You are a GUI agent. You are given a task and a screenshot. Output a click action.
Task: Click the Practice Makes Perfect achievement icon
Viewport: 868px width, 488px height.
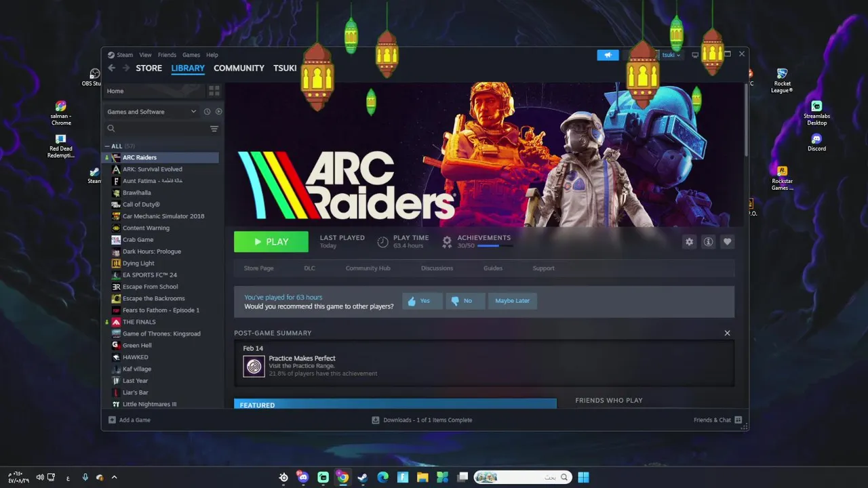click(x=254, y=366)
